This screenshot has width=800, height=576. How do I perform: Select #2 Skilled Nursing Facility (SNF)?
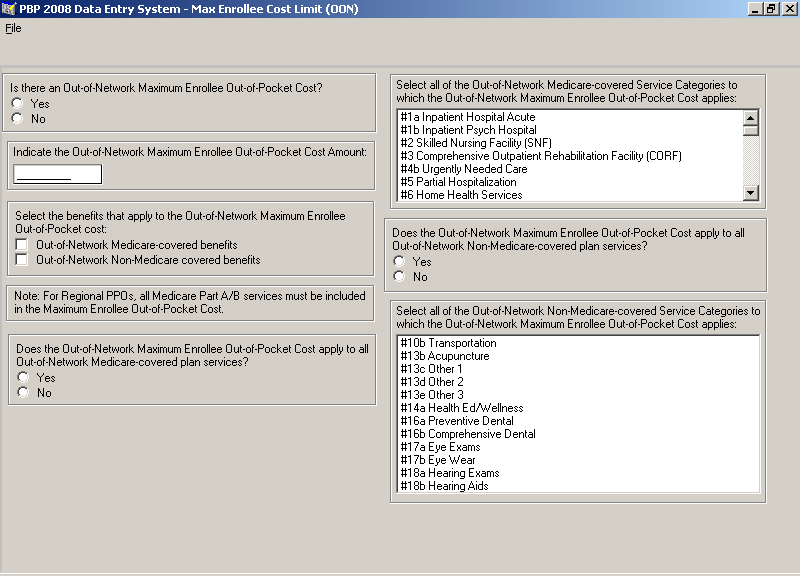[570, 143]
